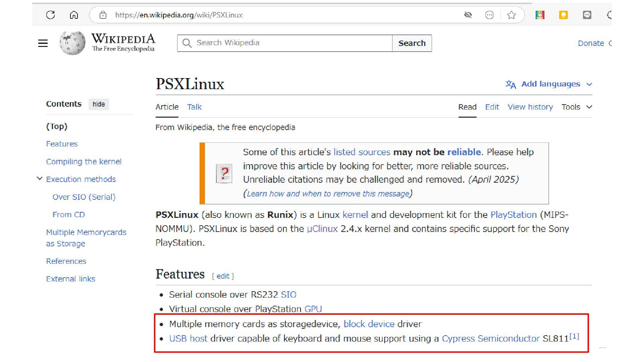Open the Wikipedia hamburger main menu
The height and width of the screenshot is (362, 644).
click(43, 43)
